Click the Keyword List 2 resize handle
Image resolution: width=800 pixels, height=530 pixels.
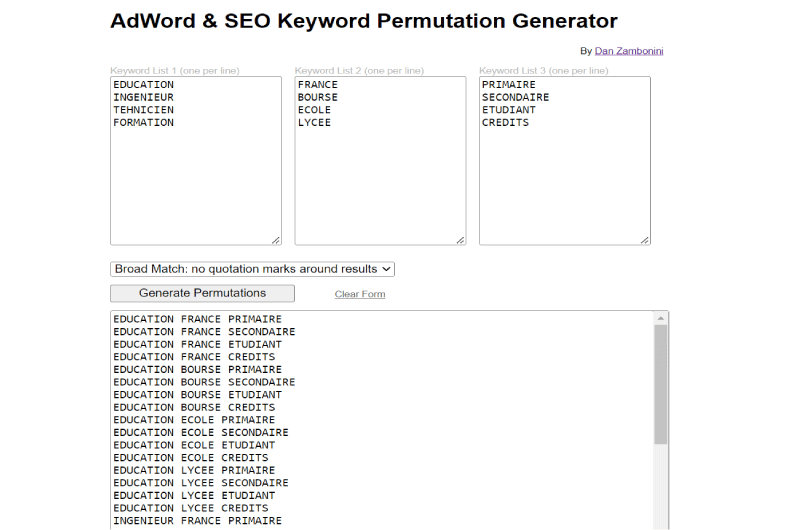tap(460, 240)
